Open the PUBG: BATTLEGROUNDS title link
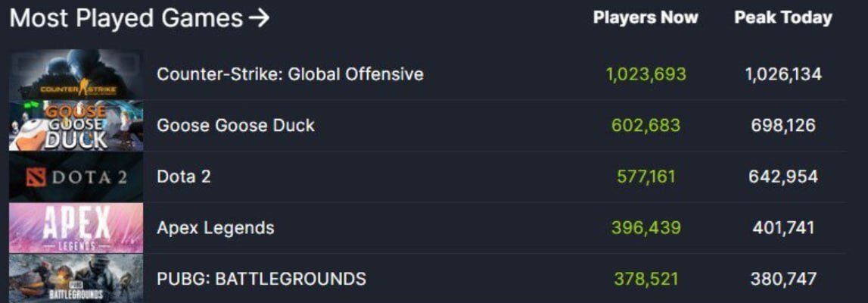 (261, 278)
